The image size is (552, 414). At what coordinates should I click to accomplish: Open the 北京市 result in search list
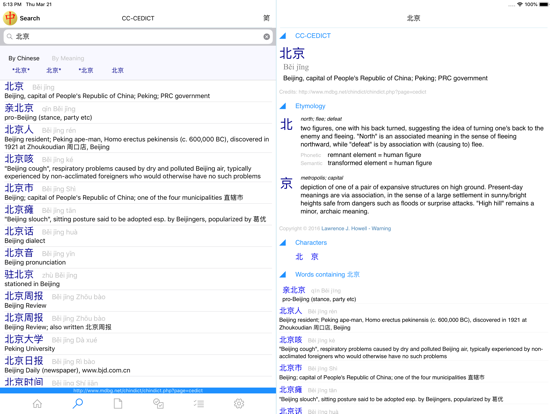[138, 192]
